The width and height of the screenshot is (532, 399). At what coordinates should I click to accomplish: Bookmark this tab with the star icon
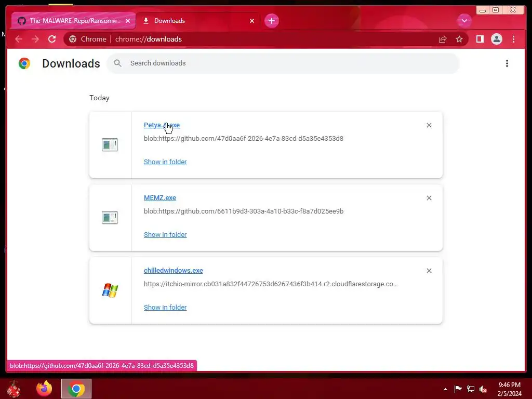click(459, 39)
